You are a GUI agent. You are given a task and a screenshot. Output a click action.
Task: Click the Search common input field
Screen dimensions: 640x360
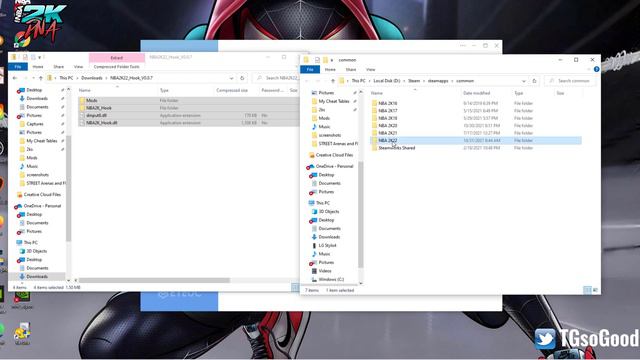[570, 81]
